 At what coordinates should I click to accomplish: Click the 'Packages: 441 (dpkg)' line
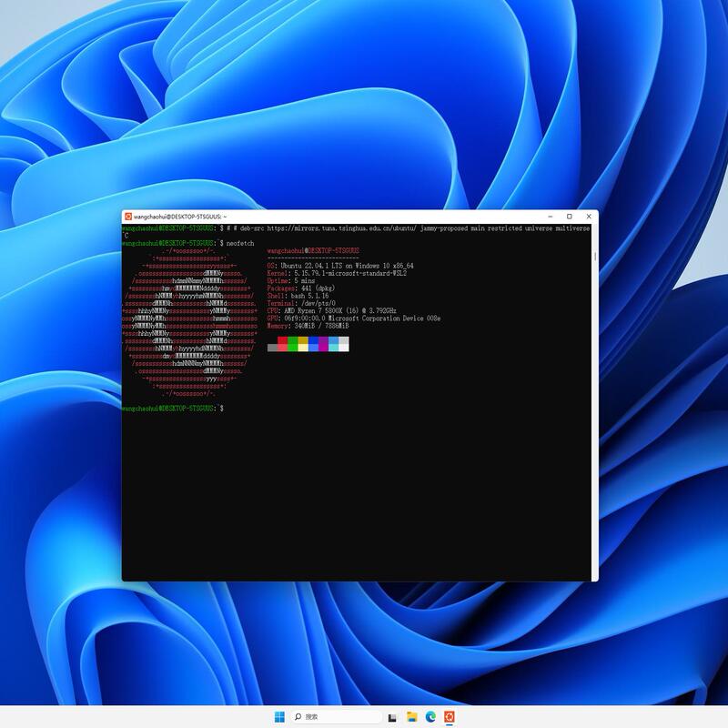(301, 288)
